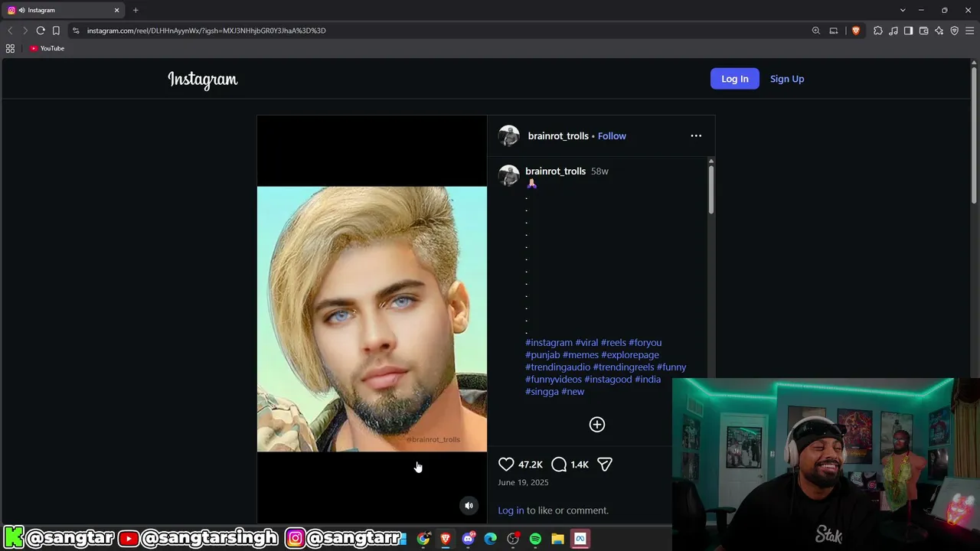Image resolution: width=980 pixels, height=551 pixels.
Task: Follow the brainrot_trolls account
Action: tap(612, 136)
